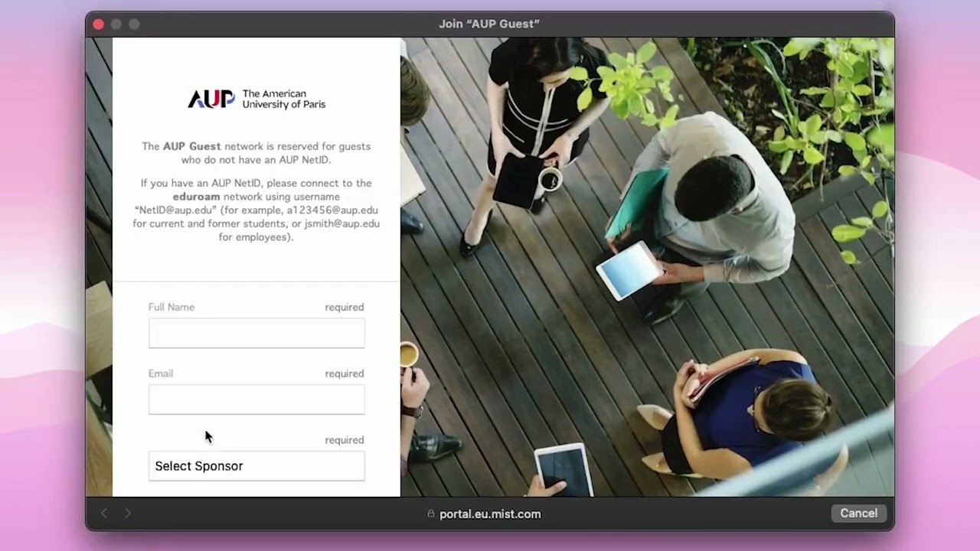Click the window title Join "AUP Guest"
The height and width of the screenshot is (551, 980).
pyautogui.click(x=489, y=24)
